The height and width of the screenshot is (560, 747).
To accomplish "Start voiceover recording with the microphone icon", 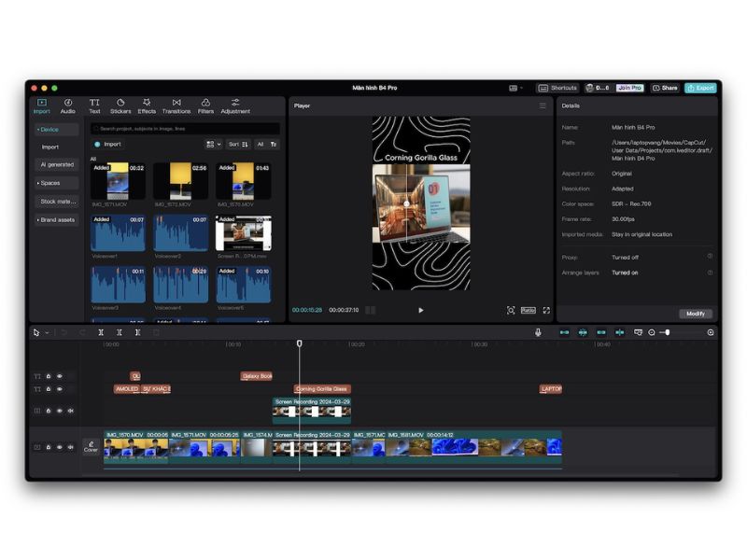I will 538,332.
